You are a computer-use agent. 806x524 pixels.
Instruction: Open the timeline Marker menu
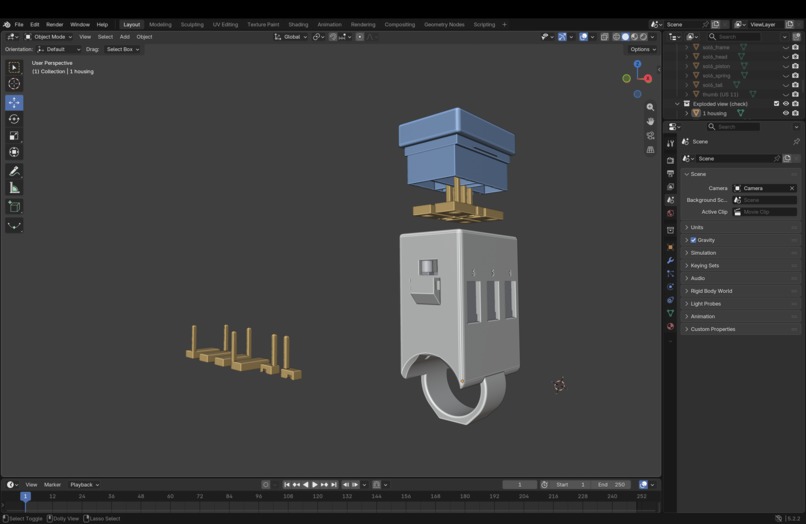[x=52, y=485]
